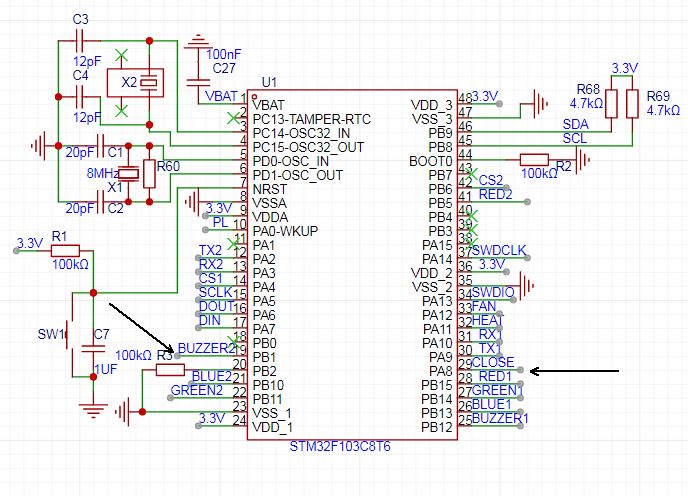The width and height of the screenshot is (688, 496).
Task: Select the STM32F103C8T6 part name label
Action: pos(340,446)
